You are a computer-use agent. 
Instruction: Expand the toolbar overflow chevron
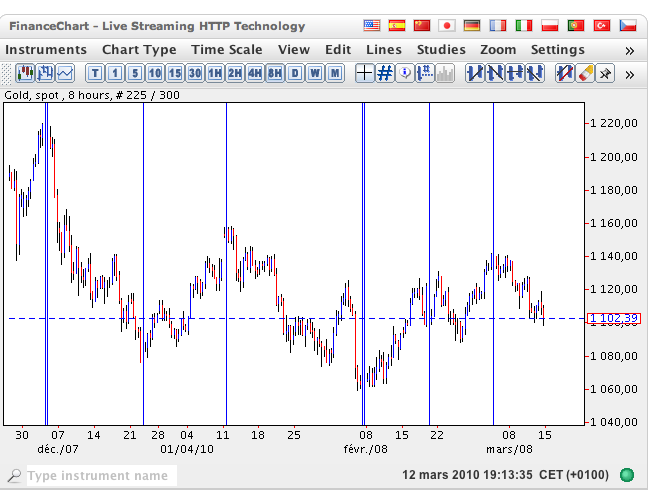pyautogui.click(x=629, y=73)
